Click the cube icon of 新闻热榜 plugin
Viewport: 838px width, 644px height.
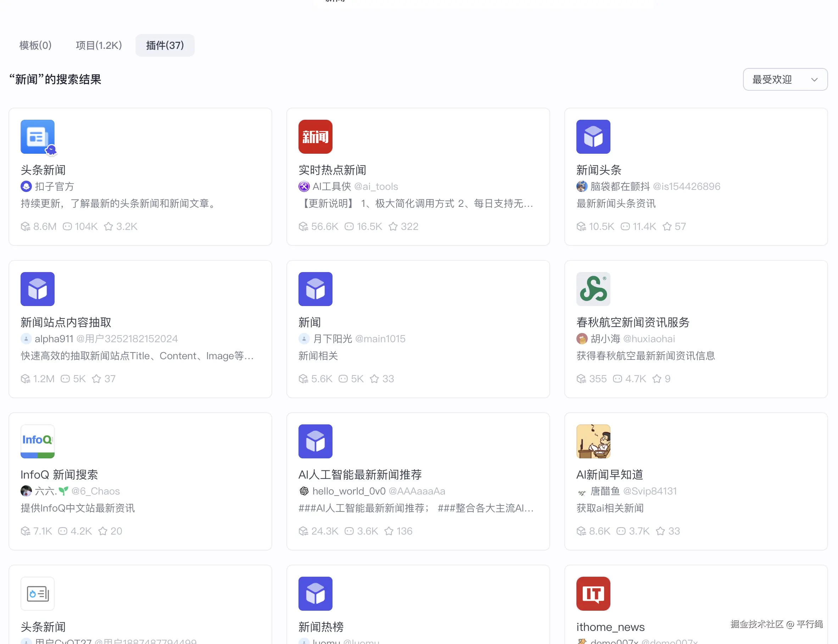[315, 593]
